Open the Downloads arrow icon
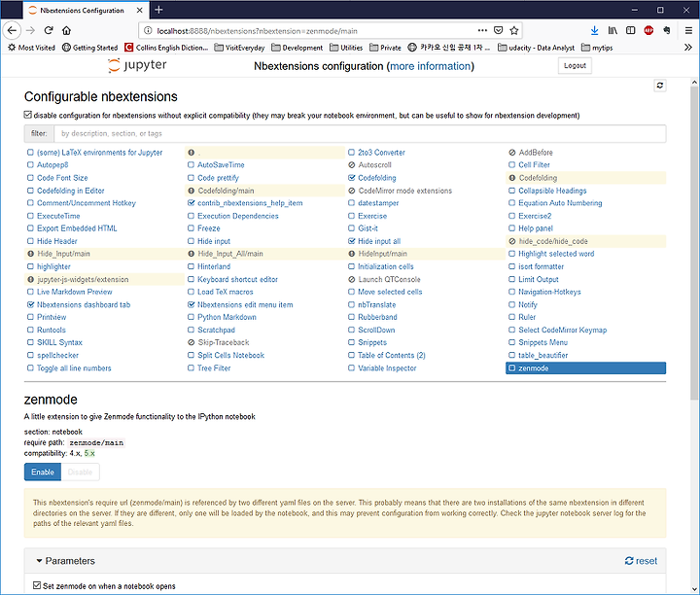Viewport: 700px width, 595px height. (x=594, y=30)
